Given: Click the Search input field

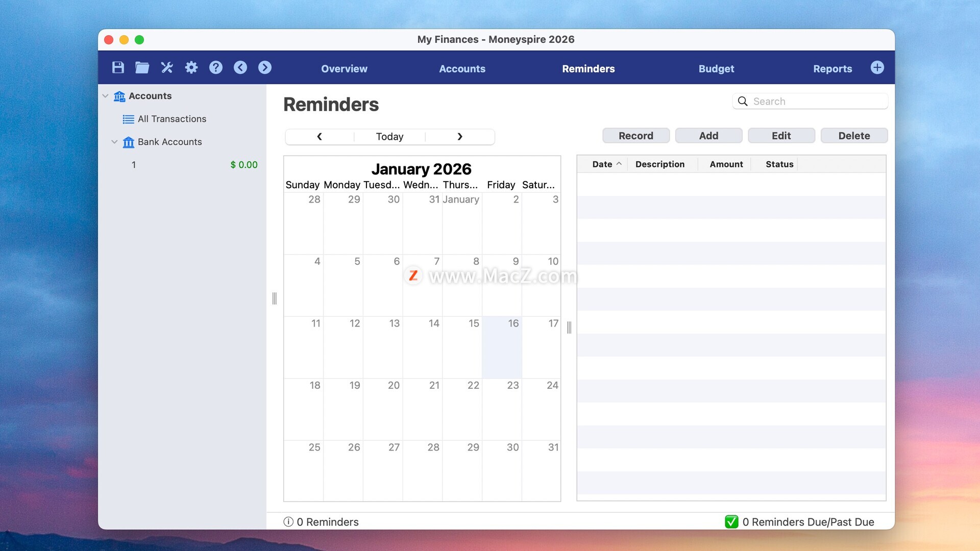Looking at the screenshot, I should 817,102.
